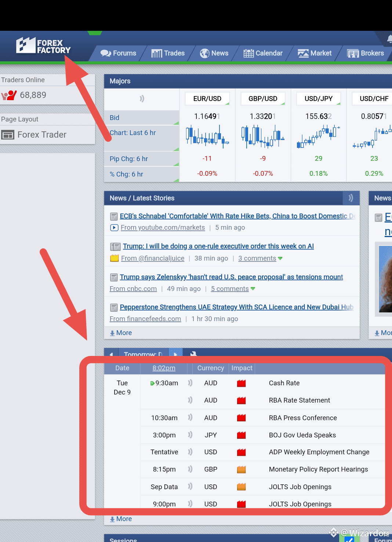Open the GBP/USD pair dropdown

[263, 99]
